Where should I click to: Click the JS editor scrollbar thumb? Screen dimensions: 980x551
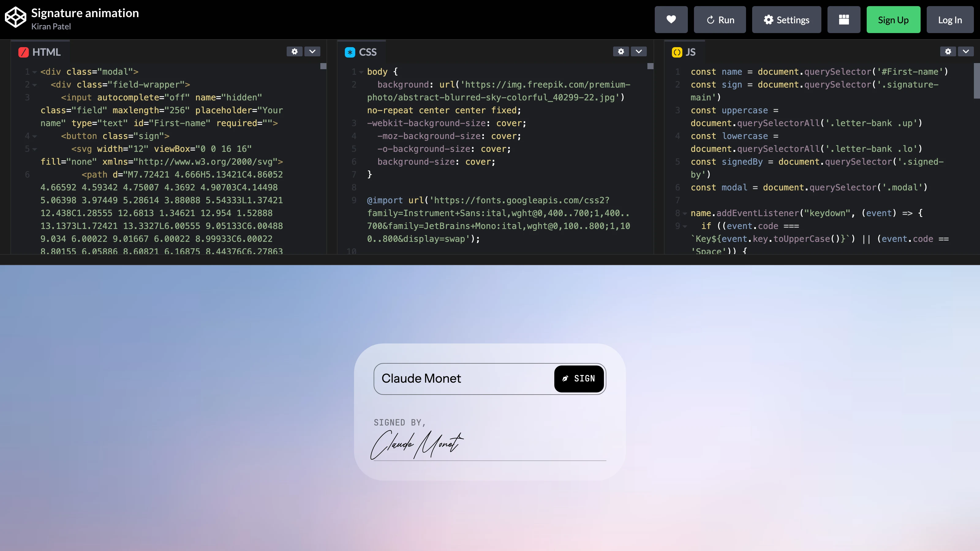(x=977, y=81)
